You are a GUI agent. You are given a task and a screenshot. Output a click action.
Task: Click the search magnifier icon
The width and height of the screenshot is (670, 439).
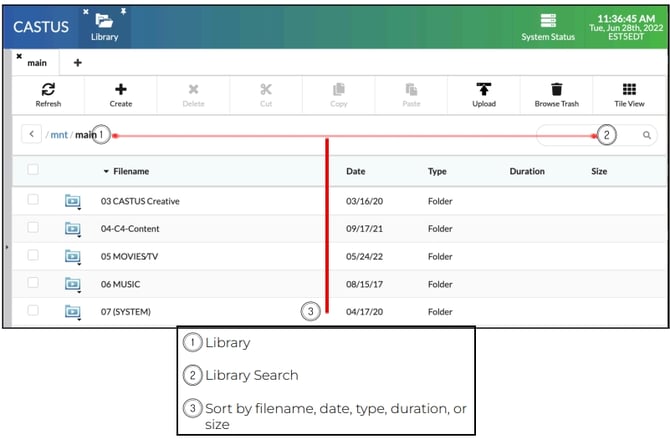pyautogui.click(x=647, y=134)
